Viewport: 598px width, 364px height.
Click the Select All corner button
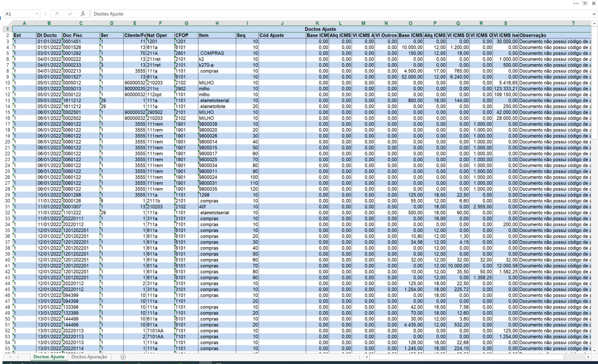7,23
